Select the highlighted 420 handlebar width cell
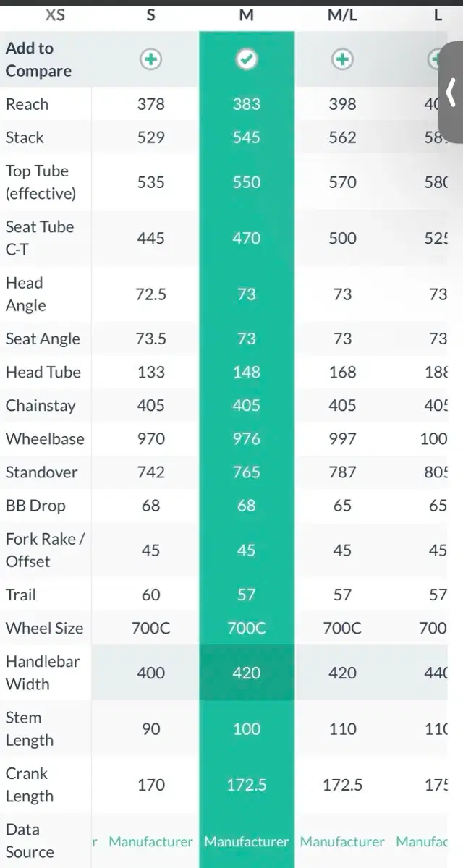The image size is (463, 868). [x=247, y=673]
